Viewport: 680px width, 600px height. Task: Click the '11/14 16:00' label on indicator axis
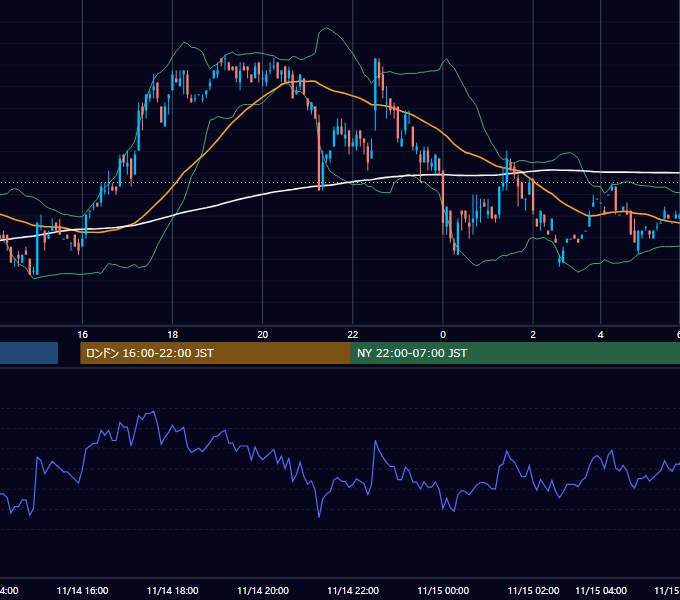82,590
